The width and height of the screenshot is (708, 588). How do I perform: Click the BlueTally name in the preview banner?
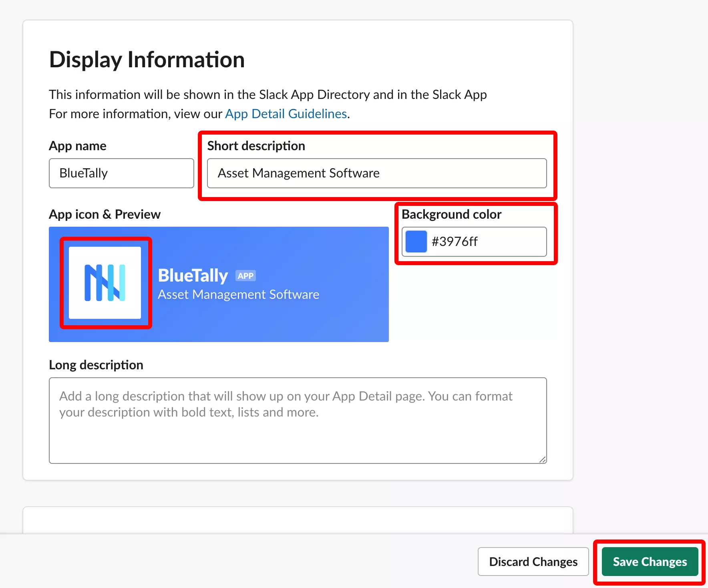point(193,276)
